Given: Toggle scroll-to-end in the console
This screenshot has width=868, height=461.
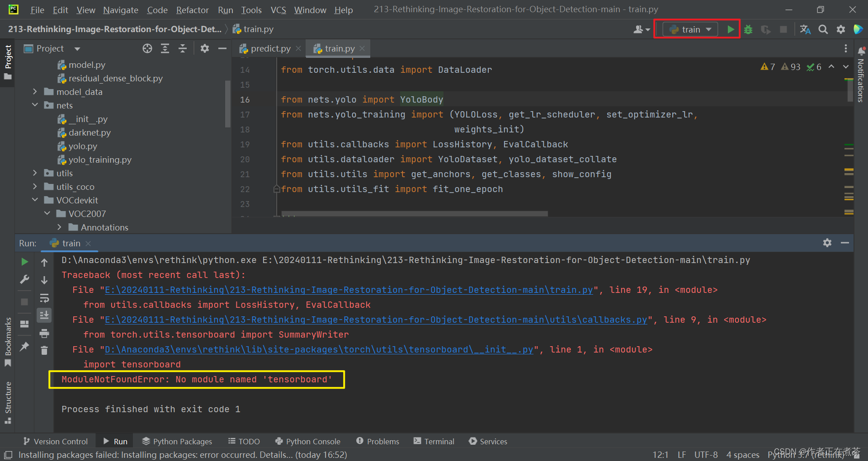Looking at the screenshot, I should point(44,315).
